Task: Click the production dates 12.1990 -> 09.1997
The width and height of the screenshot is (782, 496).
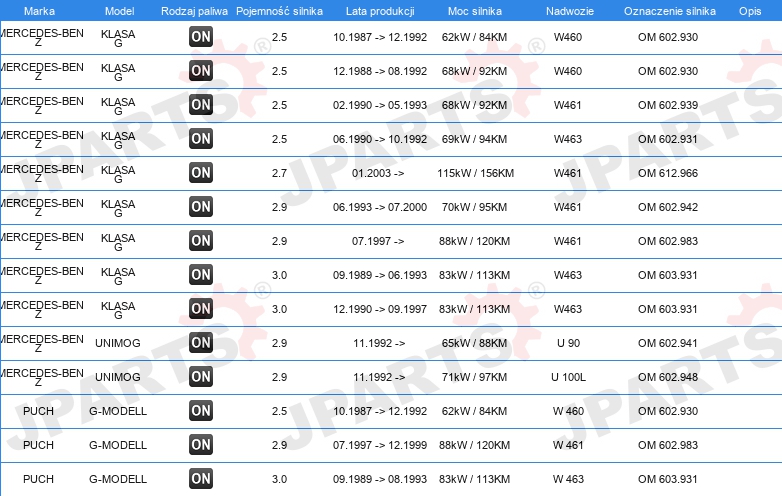Action: click(380, 309)
